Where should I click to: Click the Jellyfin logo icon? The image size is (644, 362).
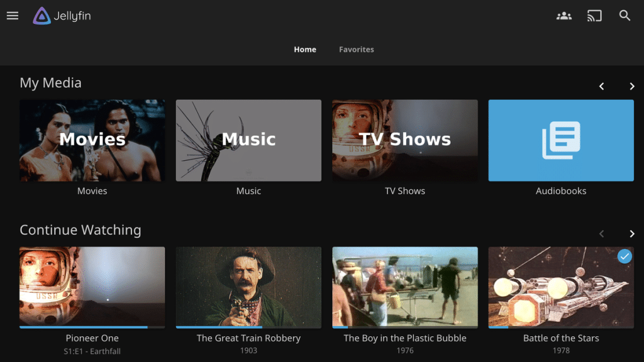[42, 16]
